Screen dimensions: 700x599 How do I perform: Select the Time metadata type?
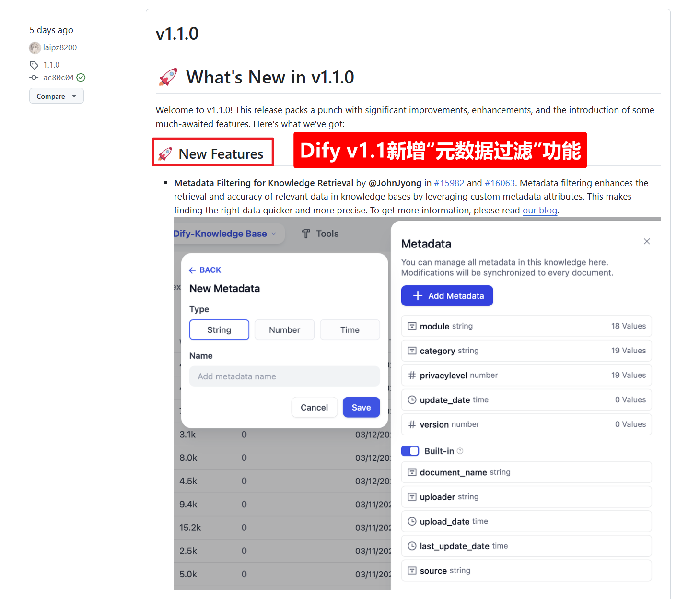tap(350, 329)
